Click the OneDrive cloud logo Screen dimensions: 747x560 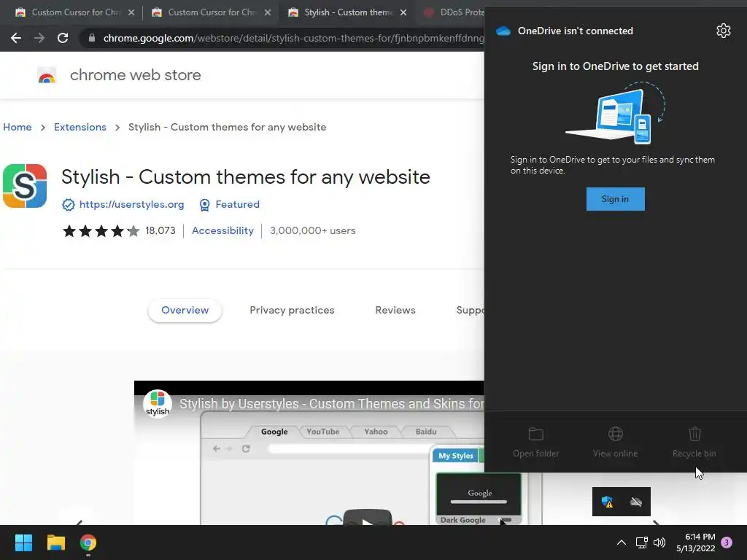click(x=503, y=31)
